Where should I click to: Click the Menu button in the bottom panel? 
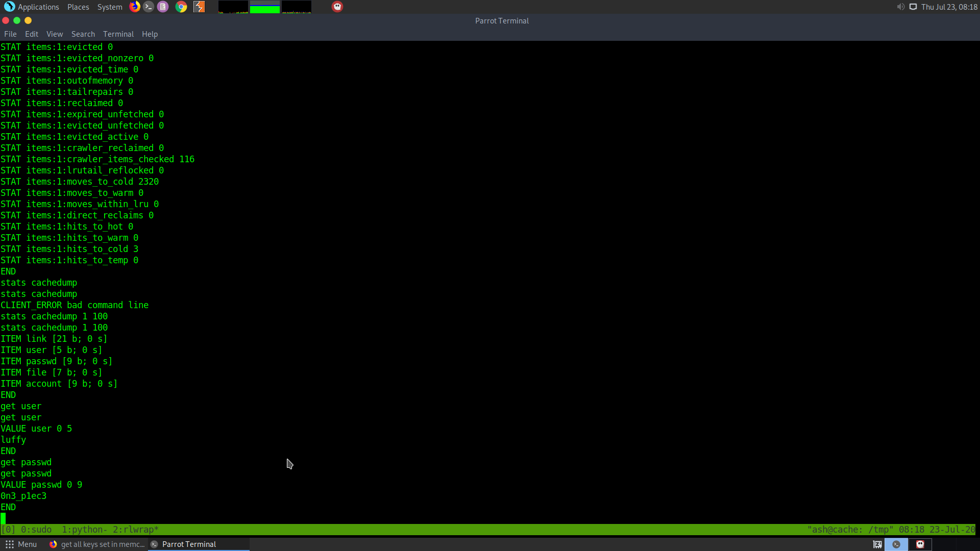pyautogui.click(x=21, y=544)
